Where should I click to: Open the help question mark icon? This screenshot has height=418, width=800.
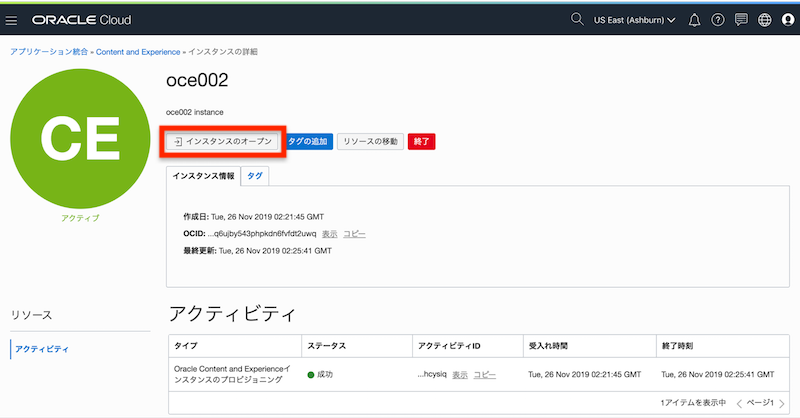tap(718, 20)
